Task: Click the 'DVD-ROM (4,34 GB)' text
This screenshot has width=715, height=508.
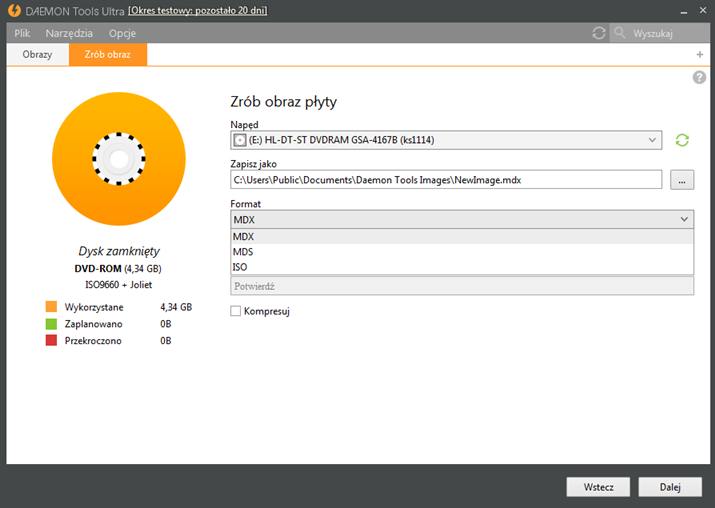Action: (118, 268)
